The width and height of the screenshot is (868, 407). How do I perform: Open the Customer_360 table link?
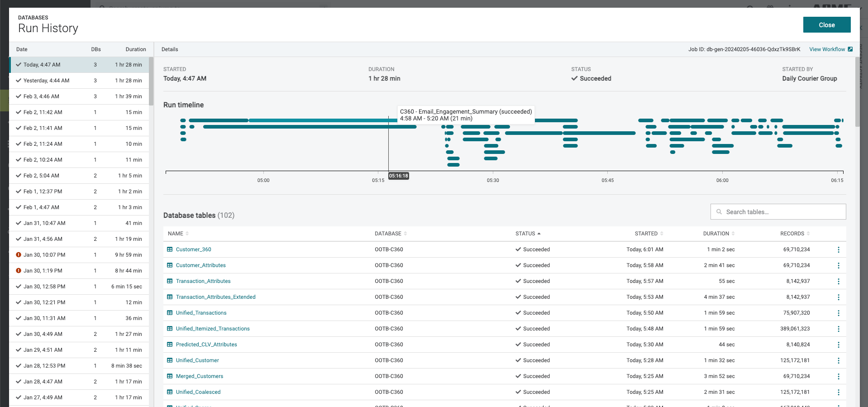click(193, 249)
